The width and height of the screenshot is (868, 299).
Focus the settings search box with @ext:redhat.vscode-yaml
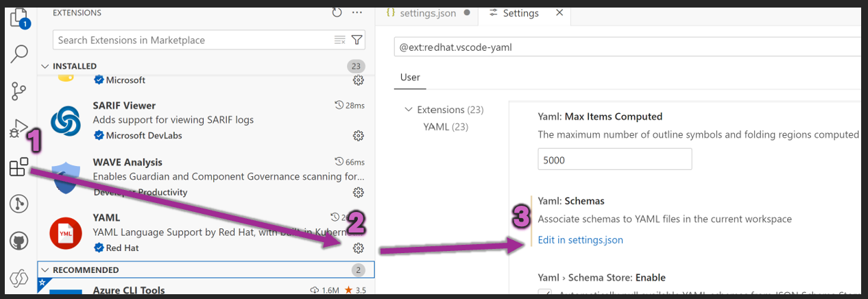pos(628,47)
